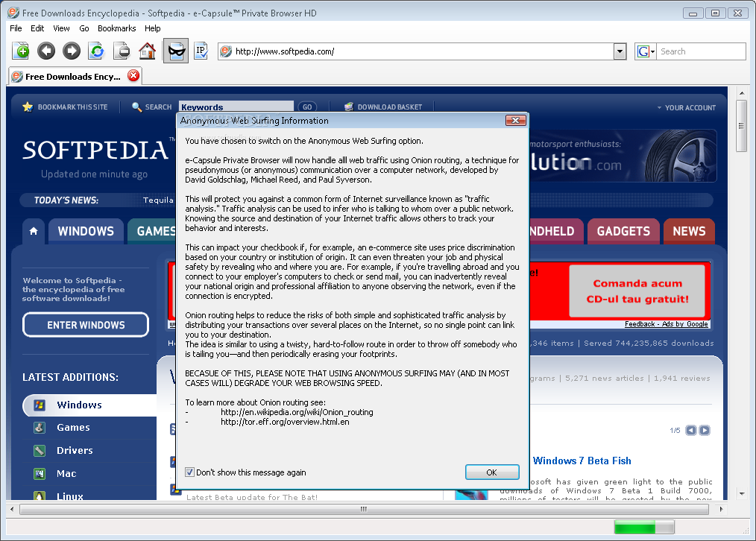The image size is (756, 541).
Task: Select Mac in Latest Additions
Action: tap(66, 473)
